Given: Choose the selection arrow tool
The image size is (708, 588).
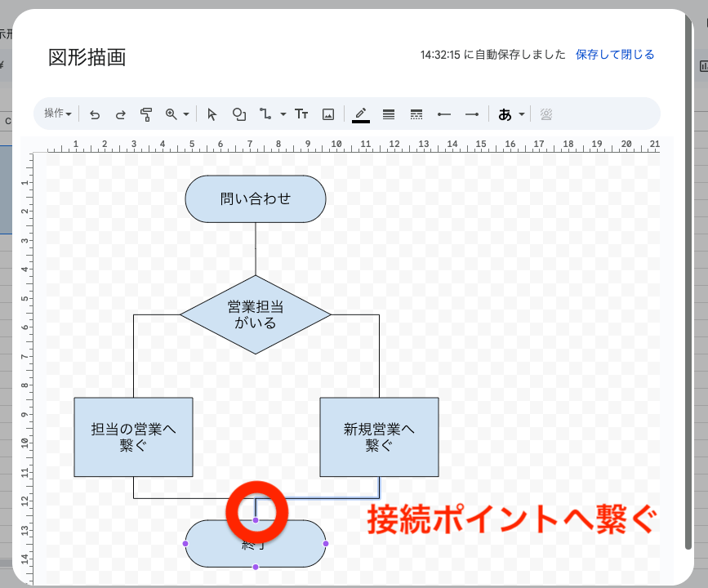Looking at the screenshot, I should 212,114.
